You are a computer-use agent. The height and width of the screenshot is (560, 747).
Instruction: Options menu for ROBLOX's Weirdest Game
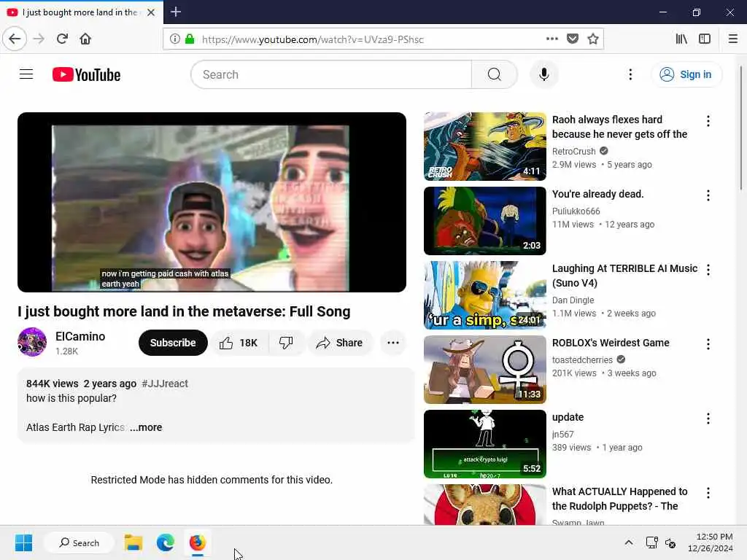tap(708, 344)
